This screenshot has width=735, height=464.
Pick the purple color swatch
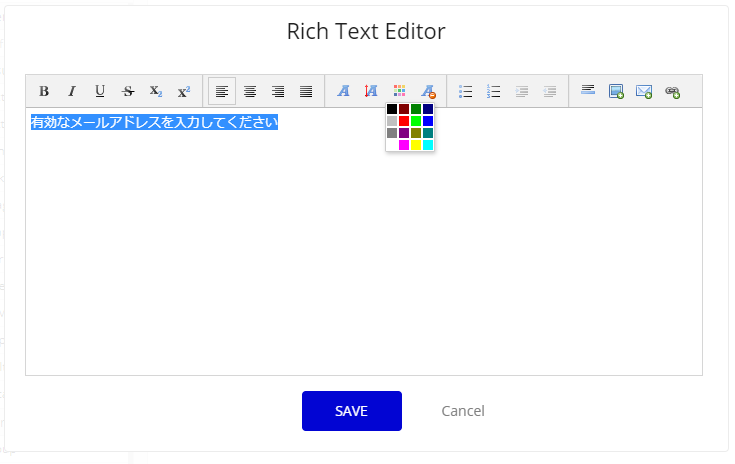click(x=404, y=133)
